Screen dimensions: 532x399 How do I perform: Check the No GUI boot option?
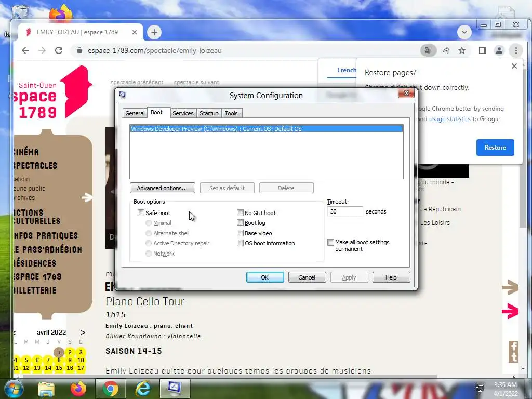pos(240,212)
